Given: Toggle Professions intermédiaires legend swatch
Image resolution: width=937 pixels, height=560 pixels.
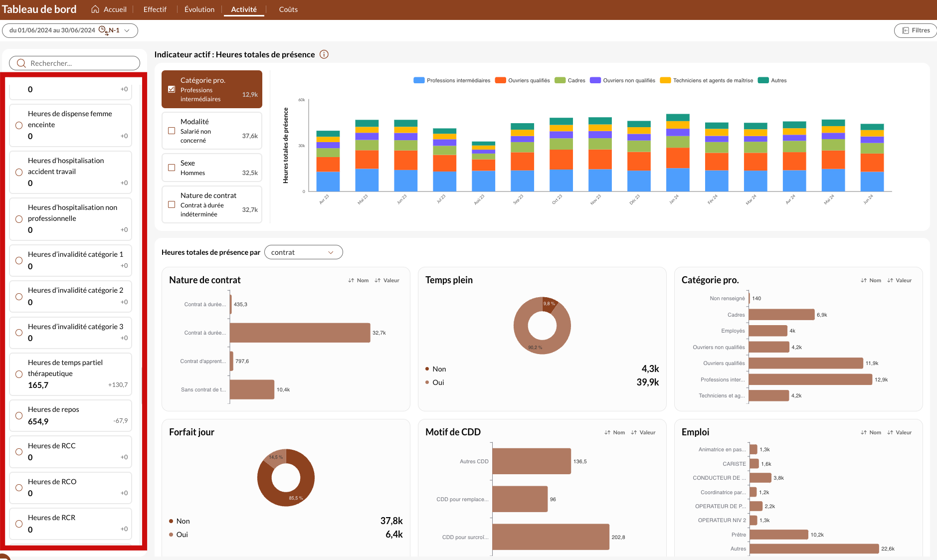Looking at the screenshot, I should click(x=419, y=80).
